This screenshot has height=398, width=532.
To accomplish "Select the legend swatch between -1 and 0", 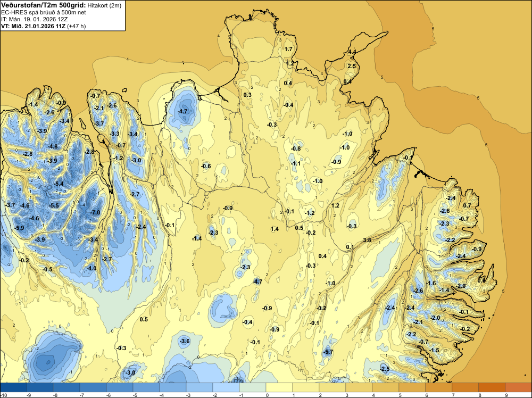I will (x=252, y=387).
